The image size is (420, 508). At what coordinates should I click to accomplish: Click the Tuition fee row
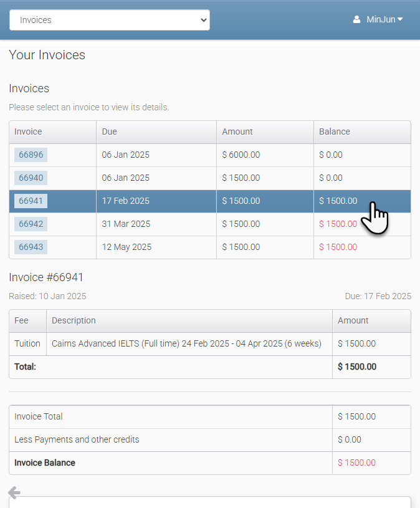pyautogui.click(x=27, y=343)
